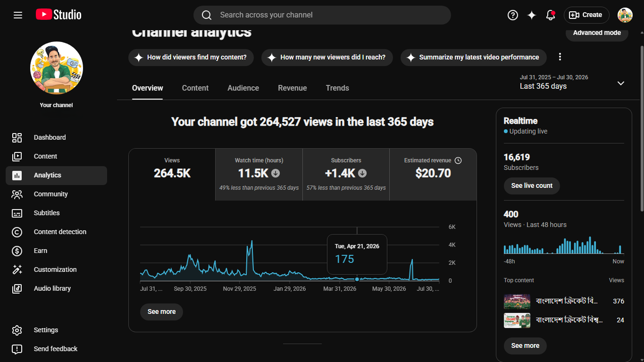
Task: Click the Search across your channel field
Action: coord(322,15)
